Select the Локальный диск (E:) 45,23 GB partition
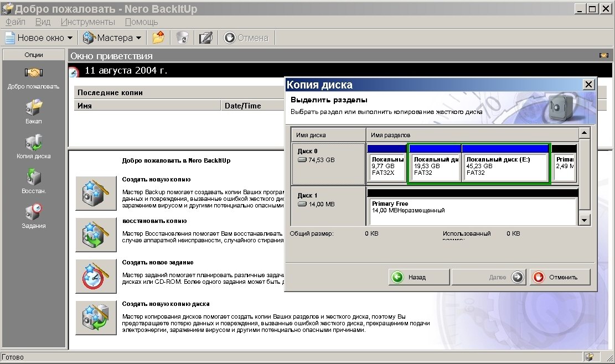The width and height of the screenshot is (615, 364). pos(505,164)
